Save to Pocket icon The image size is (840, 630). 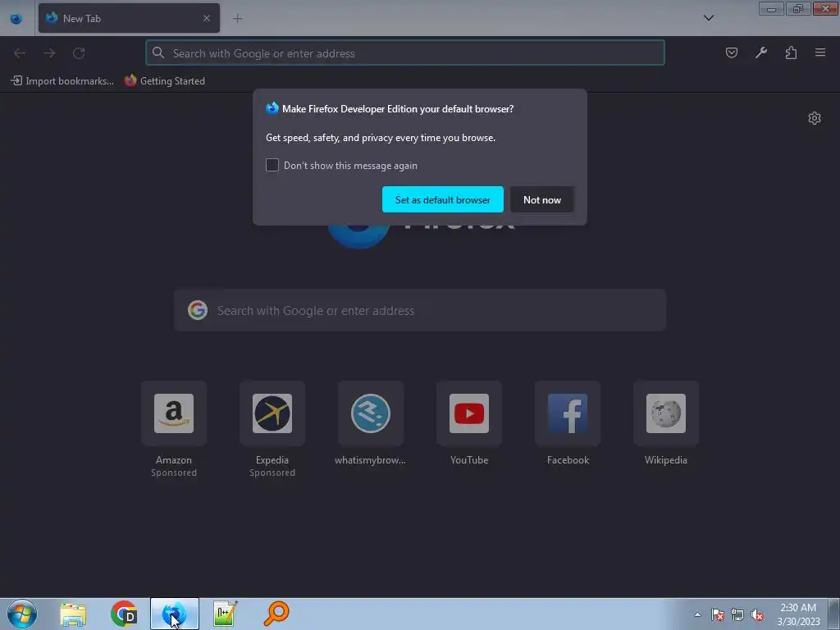coord(731,52)
